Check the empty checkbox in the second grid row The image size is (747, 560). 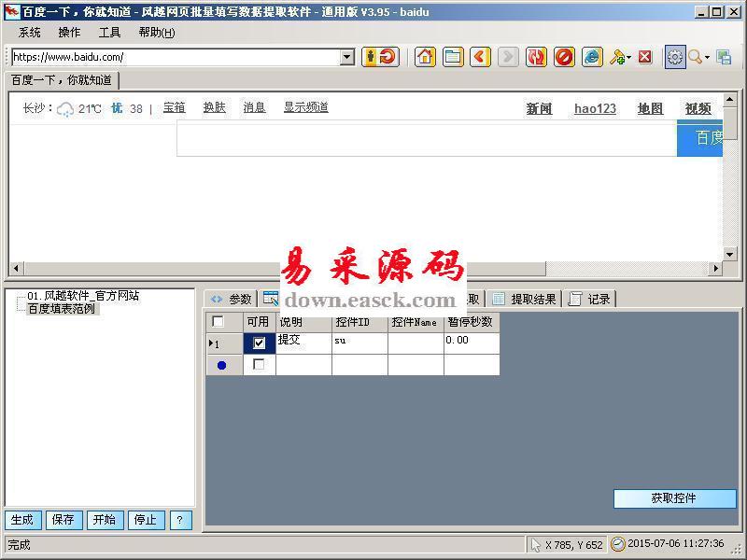click(259, 365)
